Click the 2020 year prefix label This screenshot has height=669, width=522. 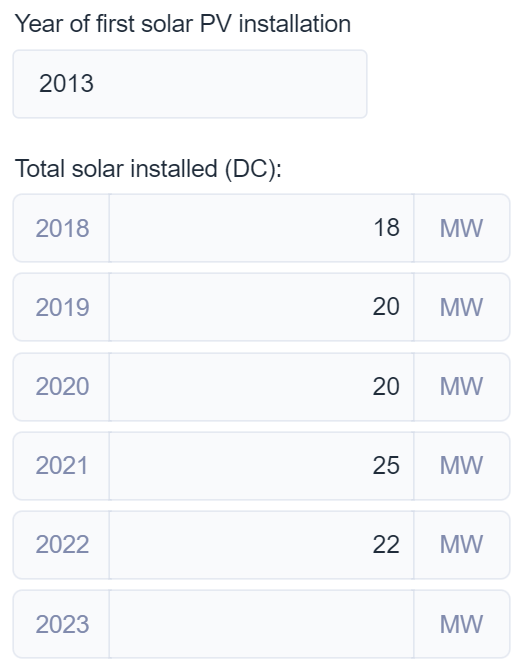(x=61, y=387)
